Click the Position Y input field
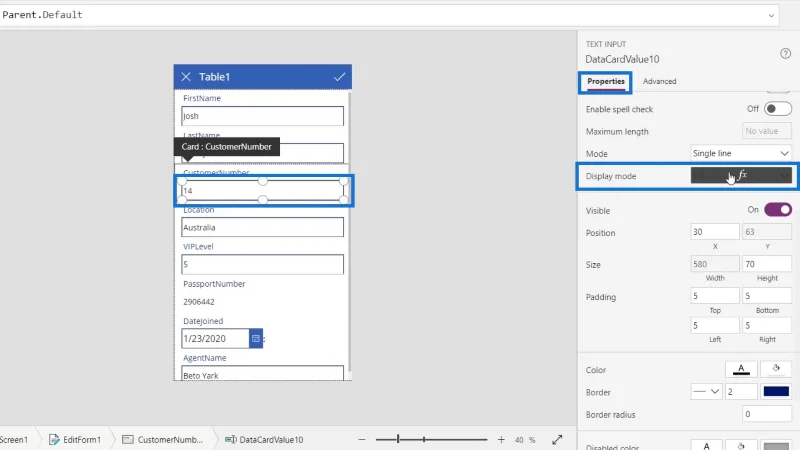The image size is (800, 450). click(x=767, y=232)
